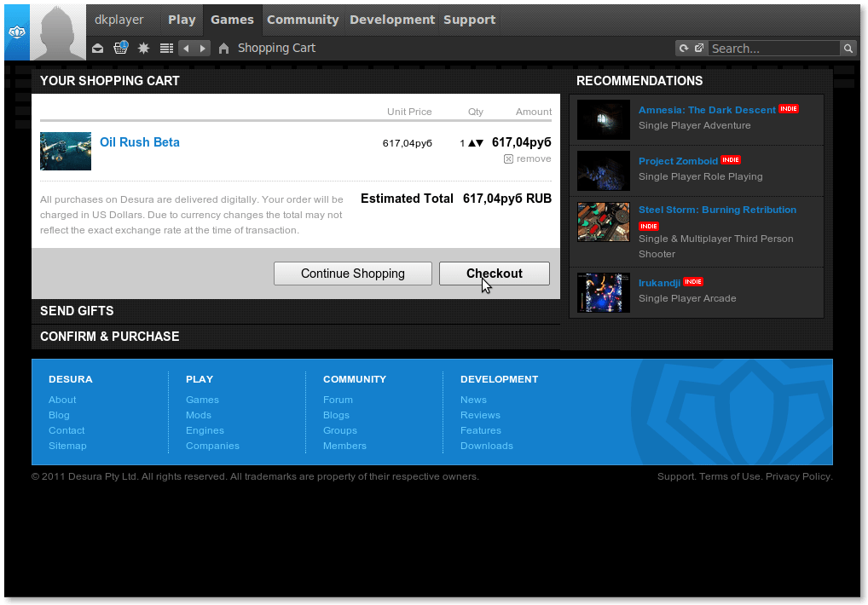Open the footer Games link
The height and width of the screenshot is (605, 868).
[x=202, y=400]
